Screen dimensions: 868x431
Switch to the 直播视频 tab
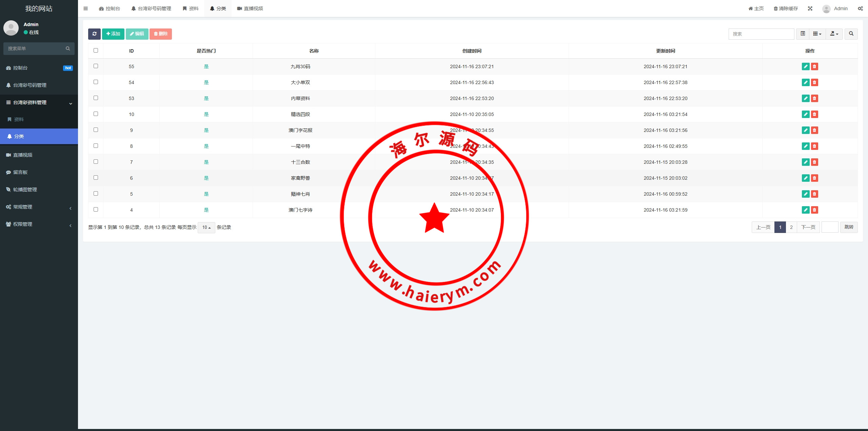250,8
